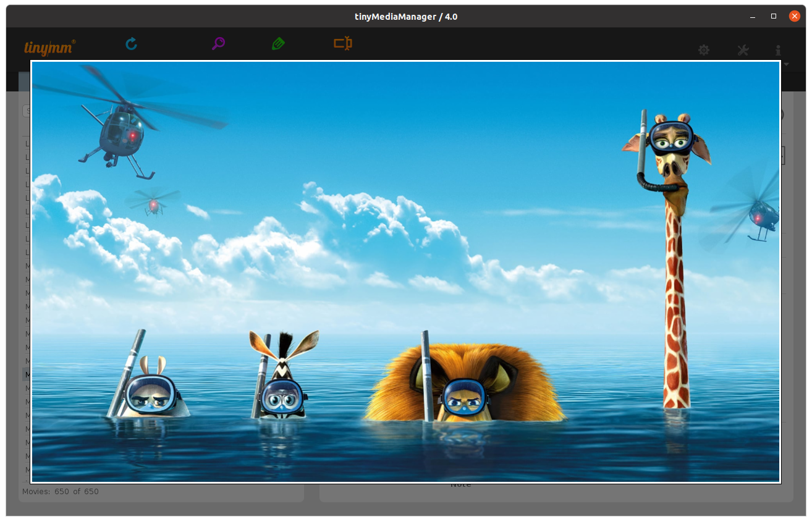Open the Tools wrench menu
The image size is (812, 522).
(743, 50)
